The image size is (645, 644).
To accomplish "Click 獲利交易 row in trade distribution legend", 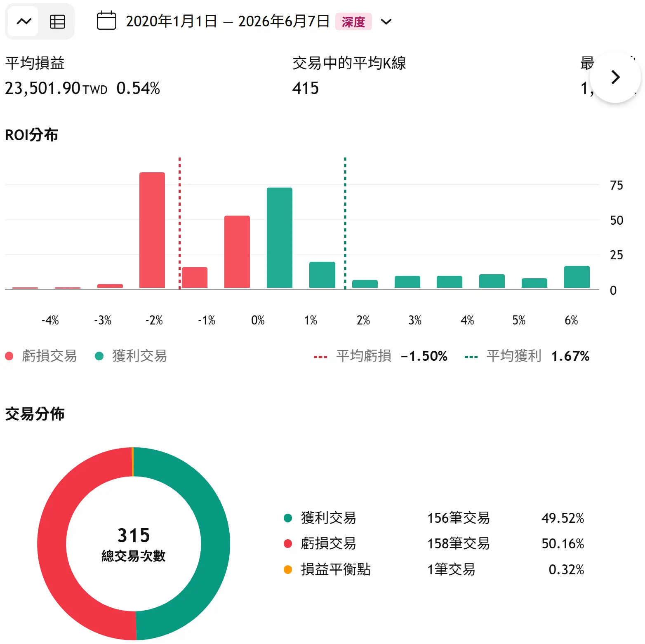I will coord(434,518).
